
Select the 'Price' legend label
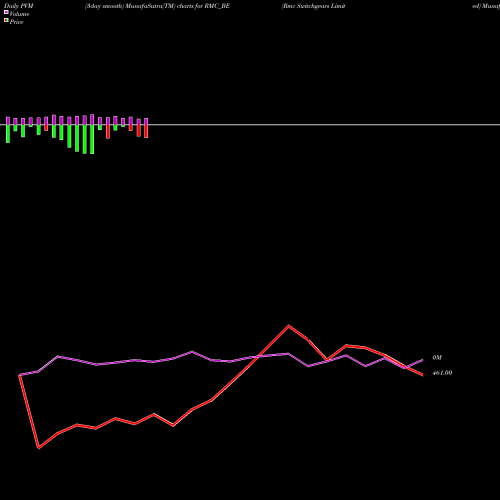point(16,22)
